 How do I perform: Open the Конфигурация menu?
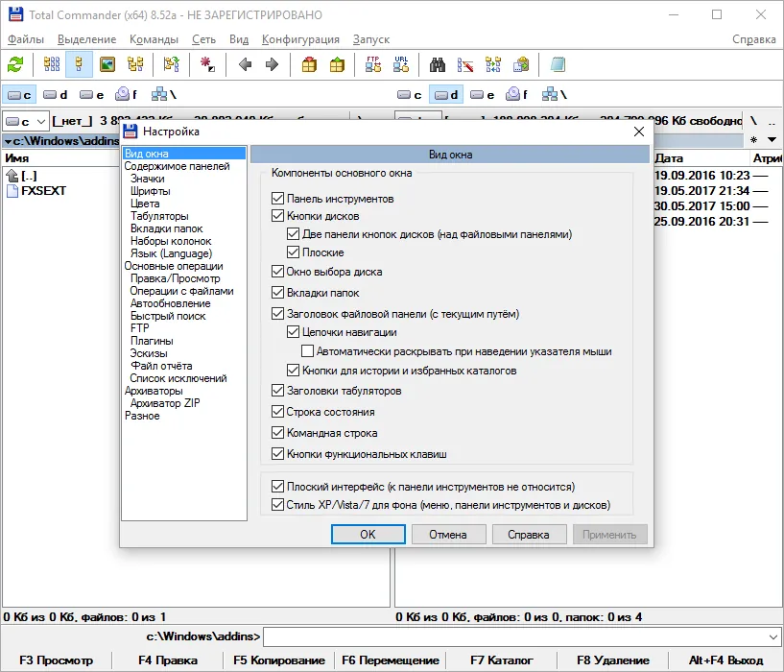click(x=300, y=39)
